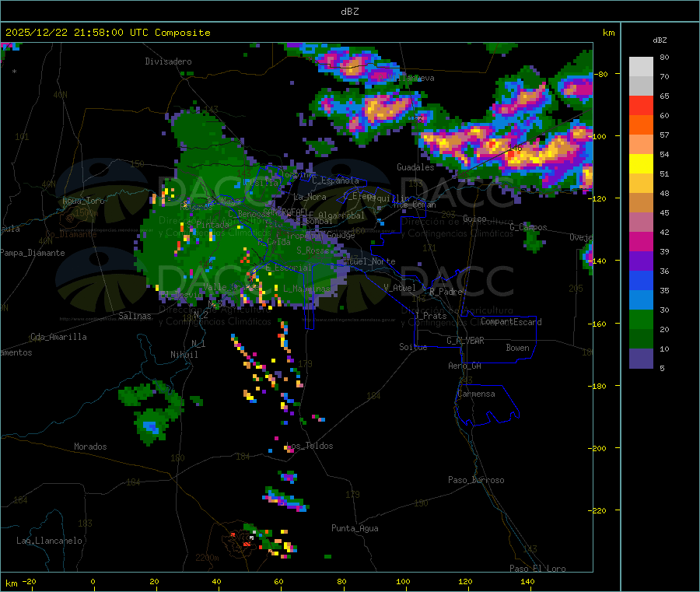This screenshot has width=700, height=592.
Task: Click the Nihuil map label
Action: pyautogui.click(x=184, y=355)
